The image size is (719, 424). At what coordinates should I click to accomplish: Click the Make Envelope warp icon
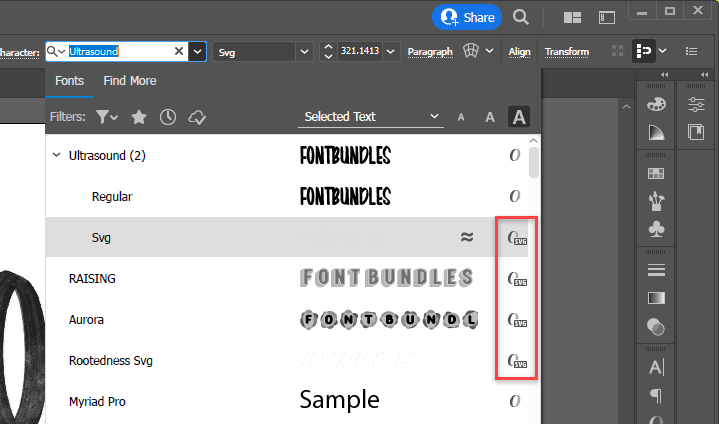point(470,50)
